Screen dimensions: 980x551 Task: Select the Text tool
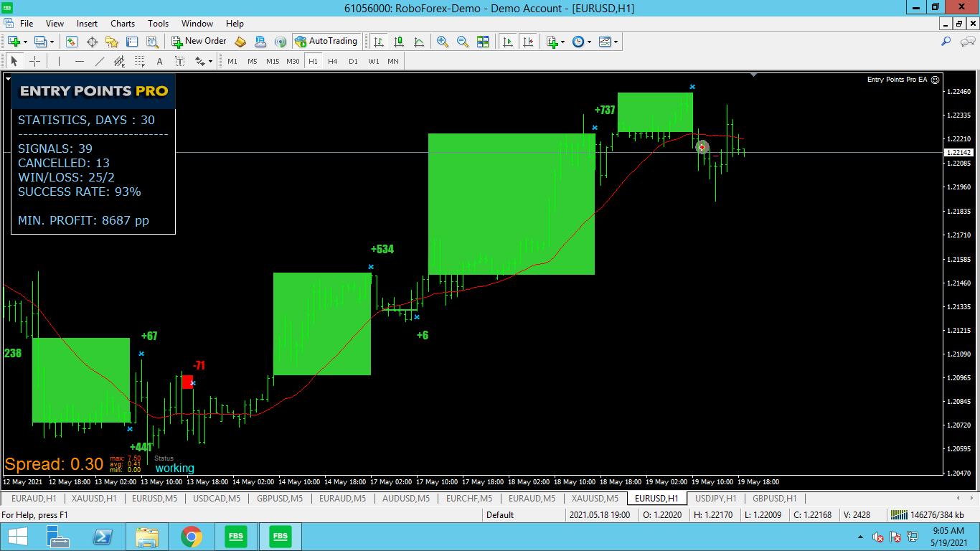coord(159,61)
